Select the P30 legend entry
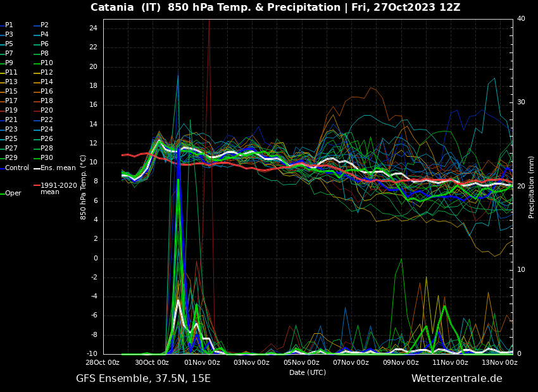538x392 pixels. (47, 158)
